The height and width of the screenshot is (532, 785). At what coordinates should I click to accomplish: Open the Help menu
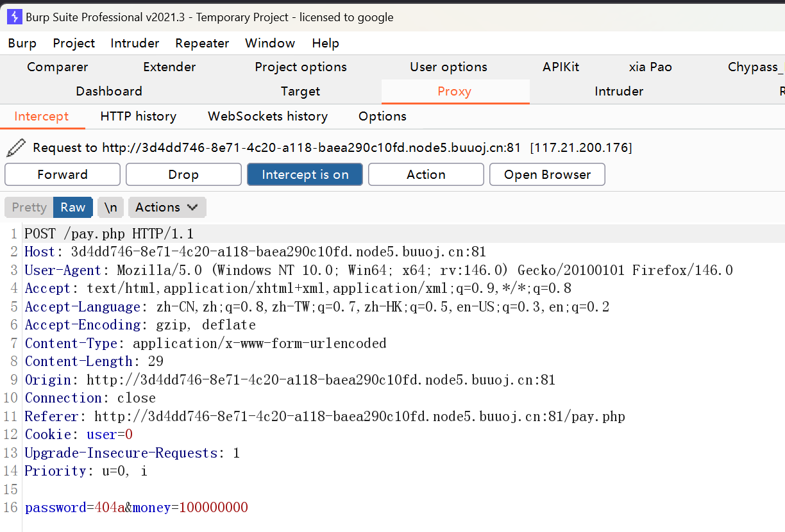[325, 43]
